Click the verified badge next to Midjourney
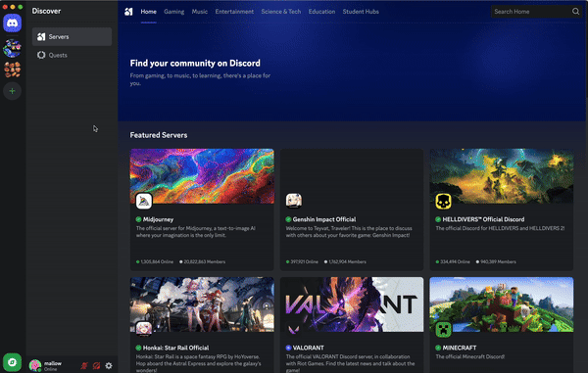Viewport: 588px width, 373px height. coord(138,219)
